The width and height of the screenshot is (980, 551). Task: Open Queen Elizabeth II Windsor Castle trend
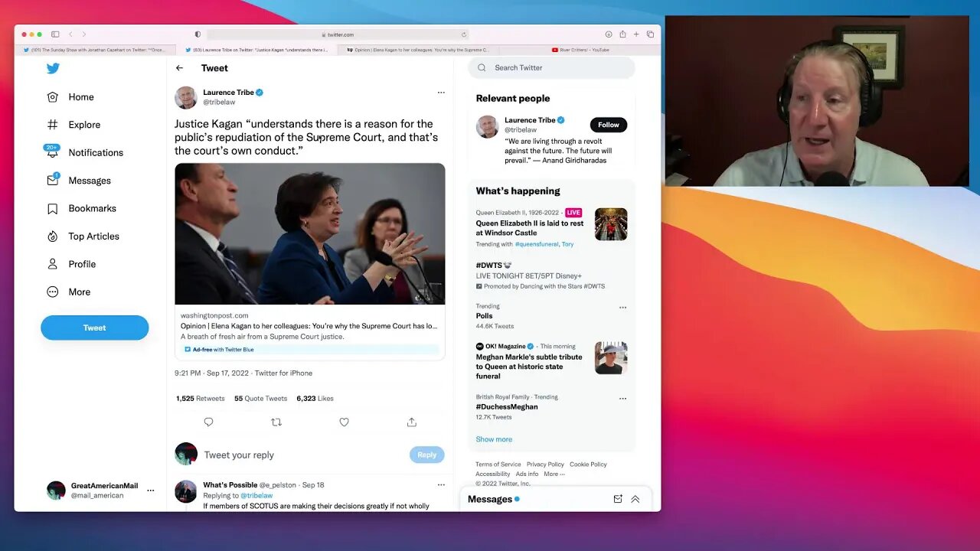(530, 228)
